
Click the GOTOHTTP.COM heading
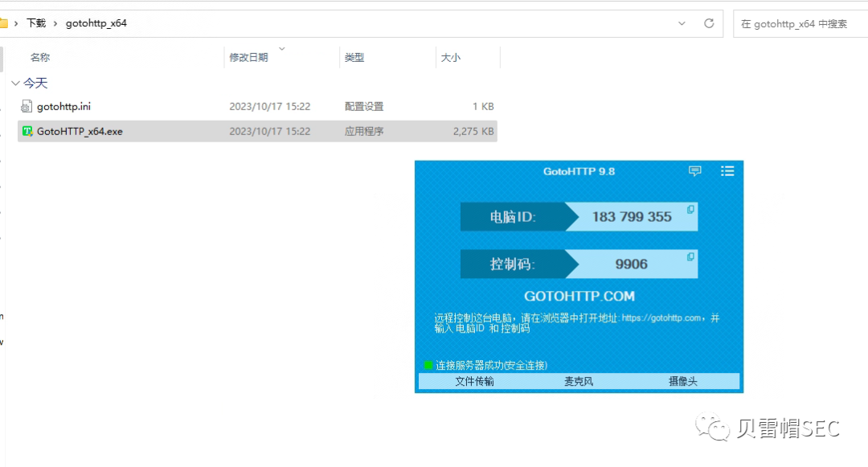(x=579, y=296)
